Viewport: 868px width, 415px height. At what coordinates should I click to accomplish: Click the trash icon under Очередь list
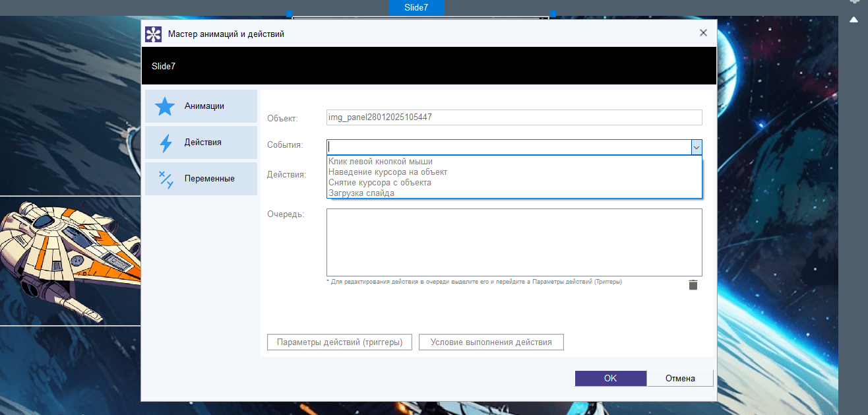coord(693,285)
